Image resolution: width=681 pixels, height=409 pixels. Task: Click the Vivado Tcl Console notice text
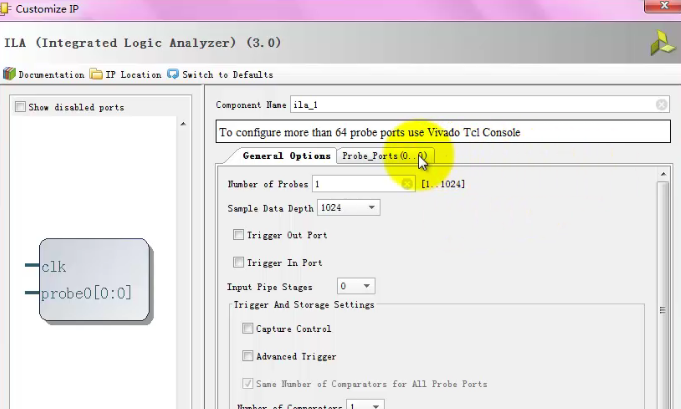pos(370,132)
